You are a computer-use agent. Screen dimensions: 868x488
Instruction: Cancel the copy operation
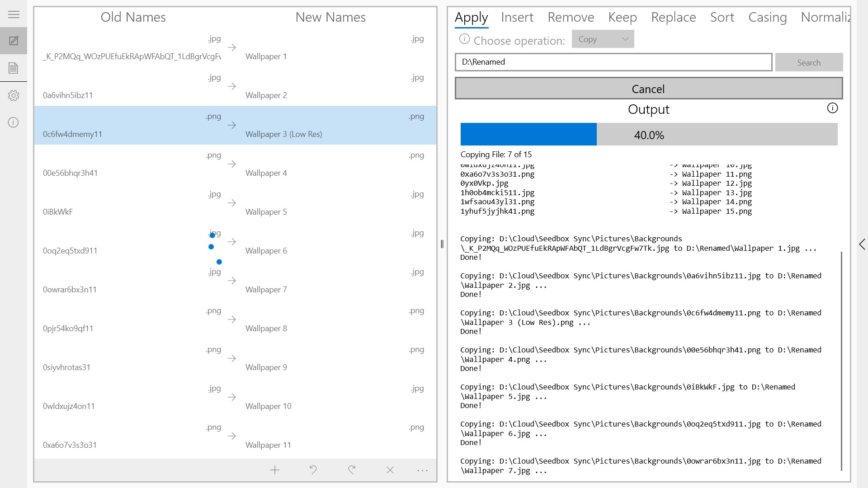pos(648,89)
